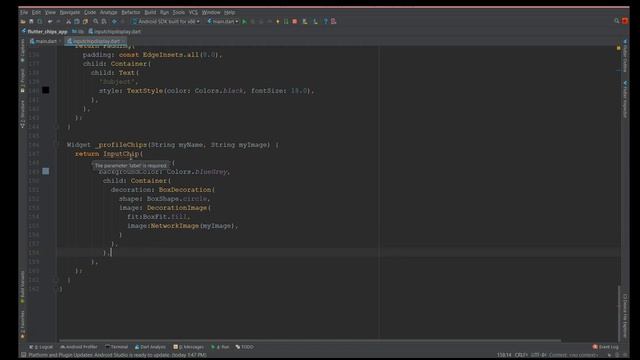Open the Tools menu
The height and width of the screenshot is (360, 640).
click(x=178, y=12)
